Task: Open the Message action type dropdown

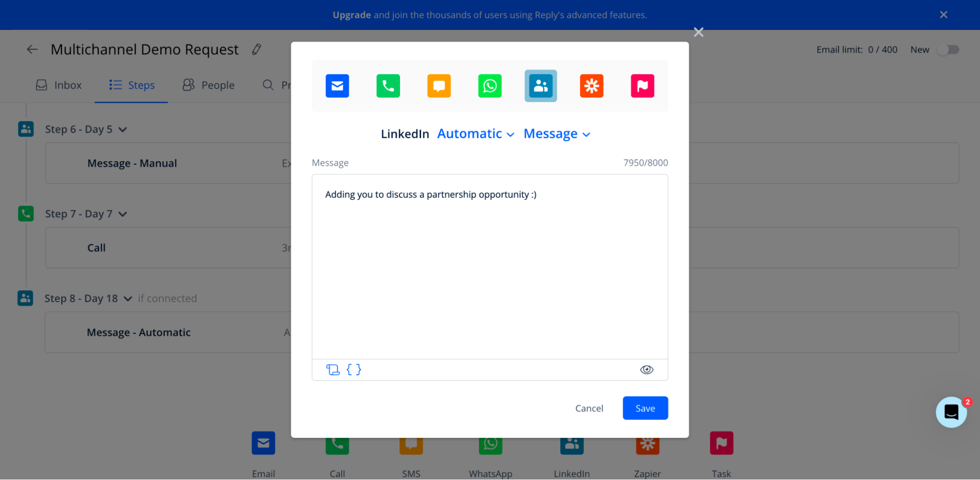Action: pos(556,134)
